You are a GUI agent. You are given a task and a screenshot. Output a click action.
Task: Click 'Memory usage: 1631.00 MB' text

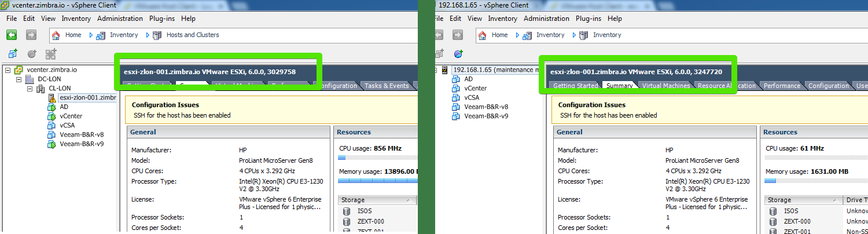click(808, 172)
